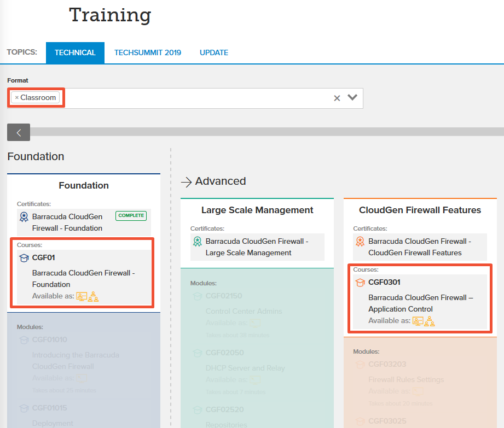
Task: Open CloudGen Firewall Features certificate link
Action: pyautogui.click(x=420, y=247)
